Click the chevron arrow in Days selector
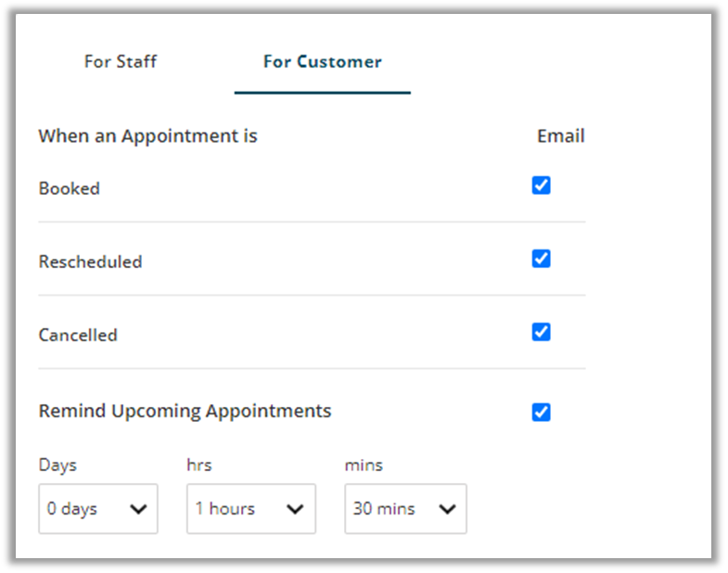This screenshot has height=573, width=728. click(138, 509)
